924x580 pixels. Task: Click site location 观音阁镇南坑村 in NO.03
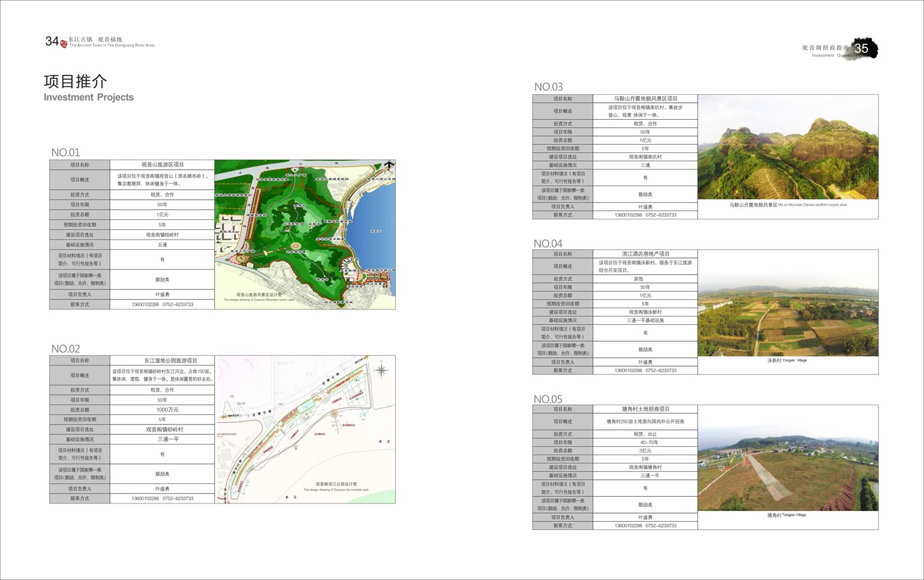(645, 157)
